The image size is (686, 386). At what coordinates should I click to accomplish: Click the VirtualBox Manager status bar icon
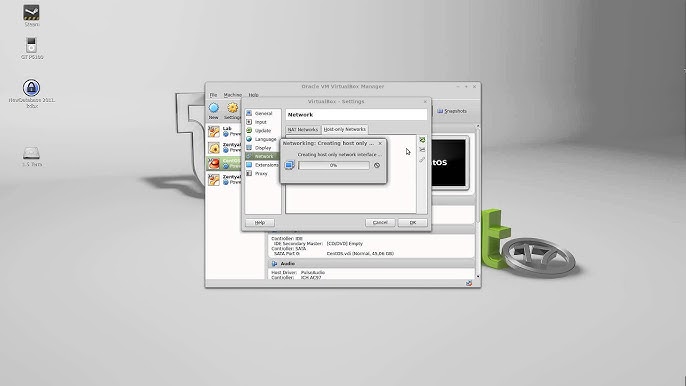(469, 283)
